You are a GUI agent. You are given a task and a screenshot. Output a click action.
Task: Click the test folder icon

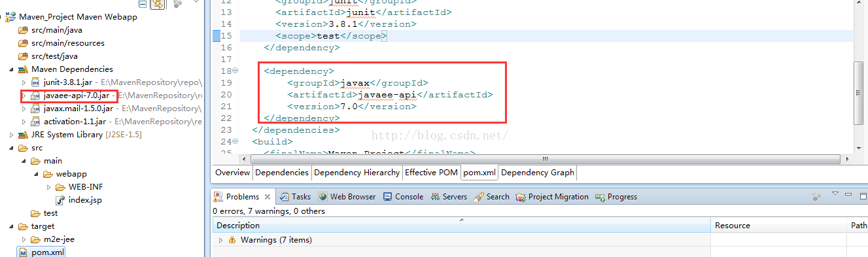pyautogui.click(x=36, y=213)
